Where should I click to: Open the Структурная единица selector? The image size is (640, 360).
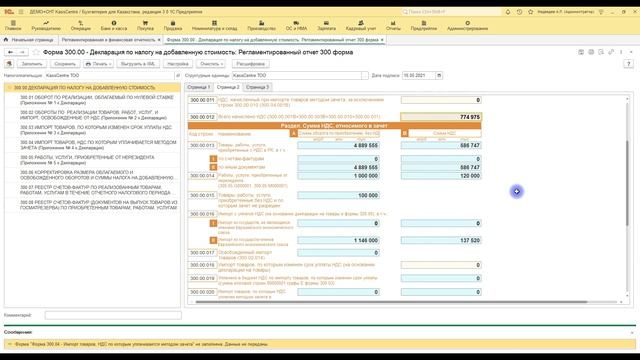point(364,76)
